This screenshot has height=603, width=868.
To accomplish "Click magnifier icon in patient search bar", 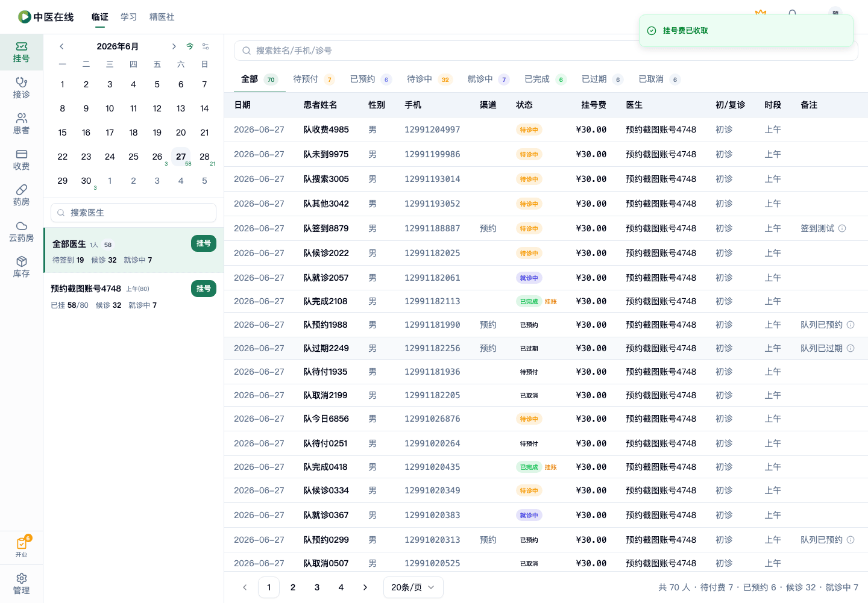I will 247,51.
